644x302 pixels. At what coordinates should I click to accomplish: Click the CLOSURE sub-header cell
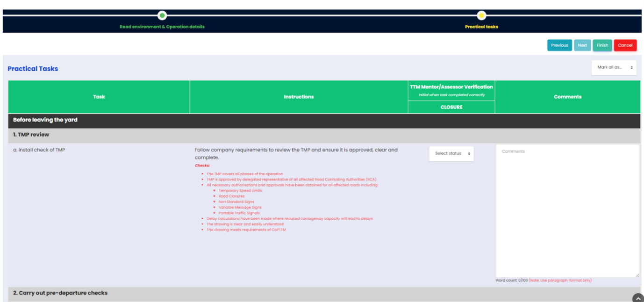451,107
